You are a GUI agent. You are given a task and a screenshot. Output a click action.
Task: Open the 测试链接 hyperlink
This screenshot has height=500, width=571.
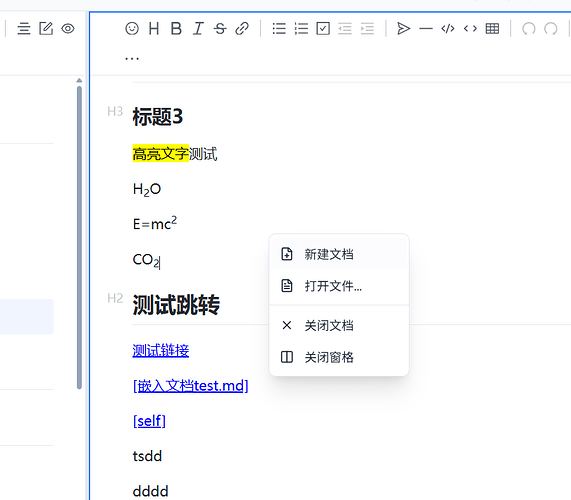coord(161,351)
